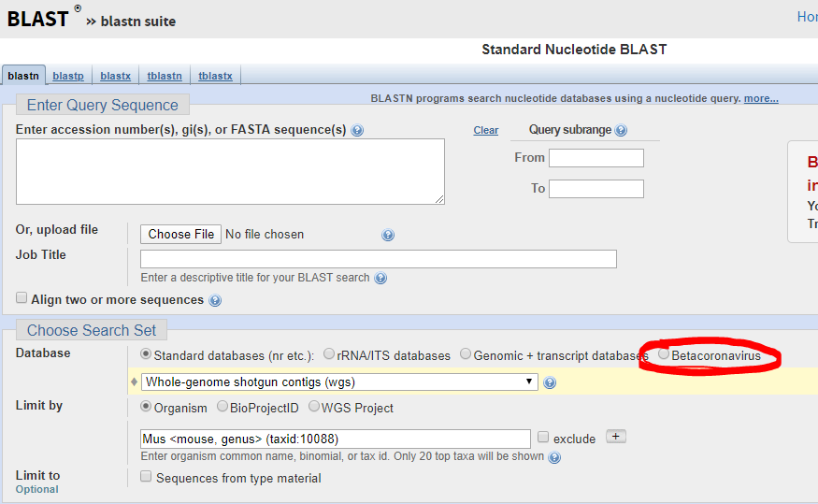Screen dimensions: 818x504
Task: Tick Sequences from type material checkbox
Action: 146,477
